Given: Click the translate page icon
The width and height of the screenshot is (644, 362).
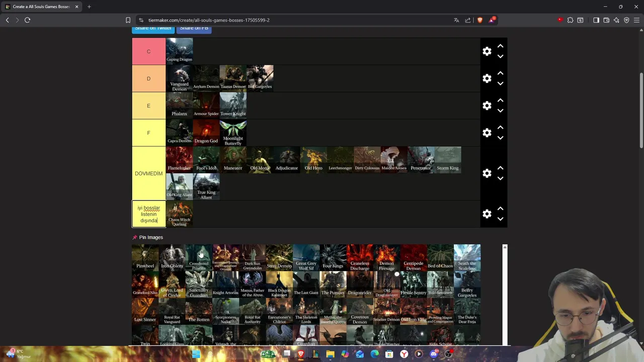Looking at the screenshot, I should click(x=456, y=20).
